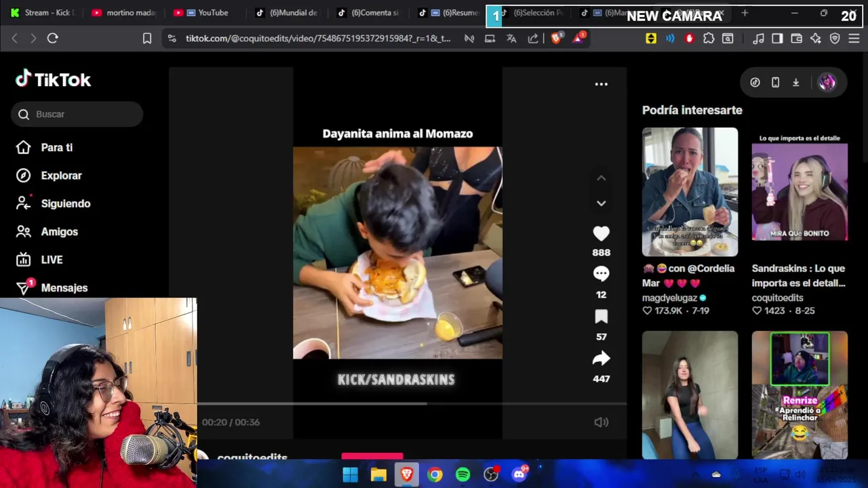Open the TikTok profile avatar menu
Viewport: 868px width, 488px height.
click(827, 82)
